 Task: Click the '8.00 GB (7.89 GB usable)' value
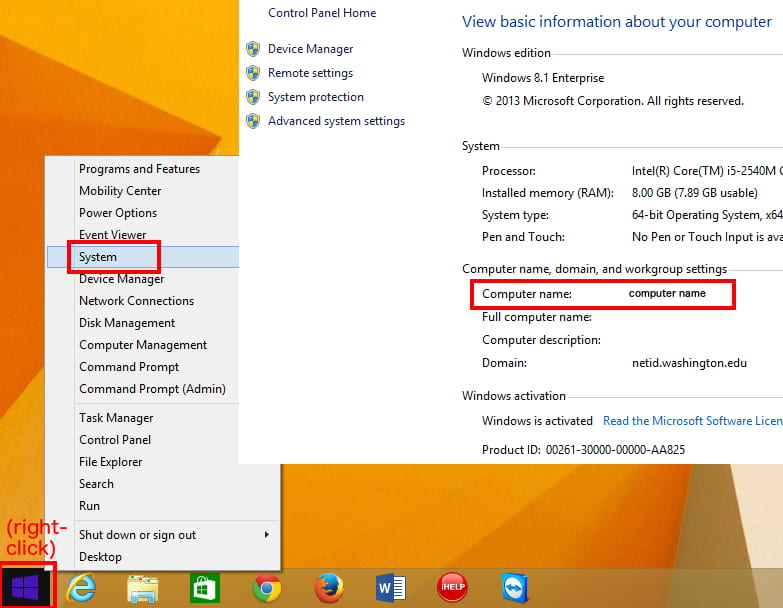click(695, 193)
